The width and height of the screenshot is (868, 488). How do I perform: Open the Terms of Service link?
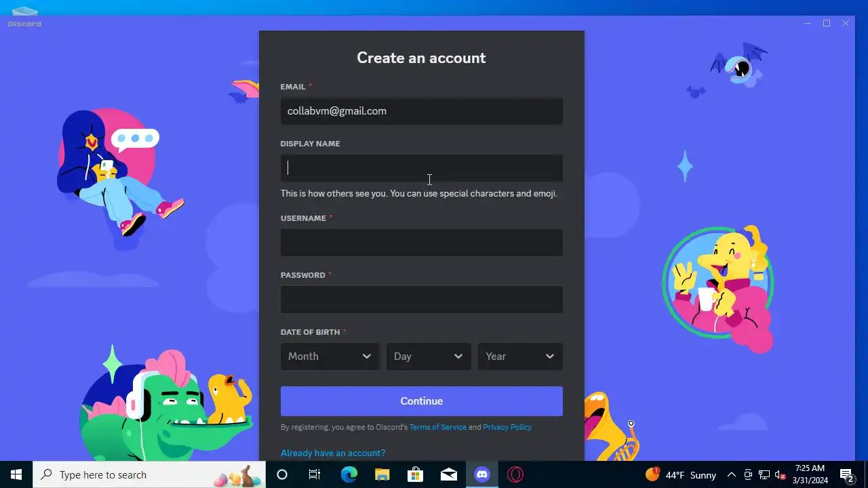point(437,427)
